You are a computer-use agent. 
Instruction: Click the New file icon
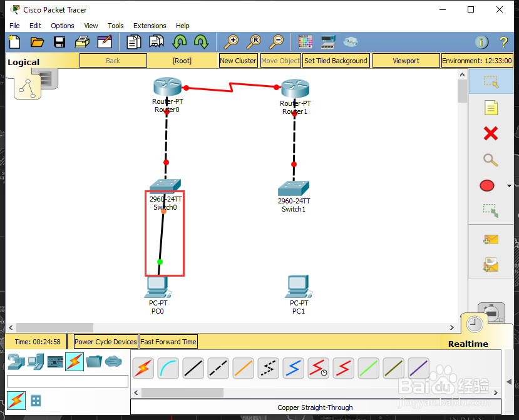[14, 42]
